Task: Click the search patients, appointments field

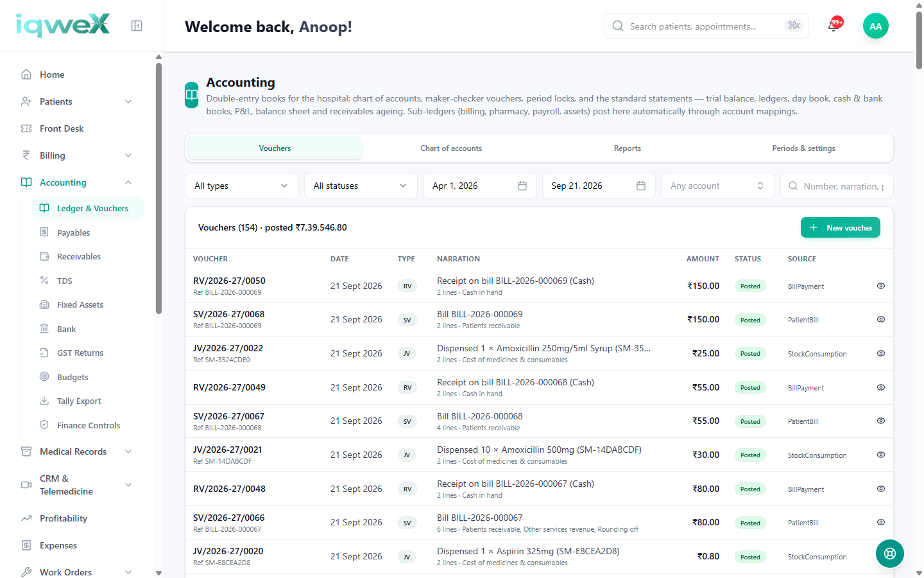Action: (x=706, y=26)
